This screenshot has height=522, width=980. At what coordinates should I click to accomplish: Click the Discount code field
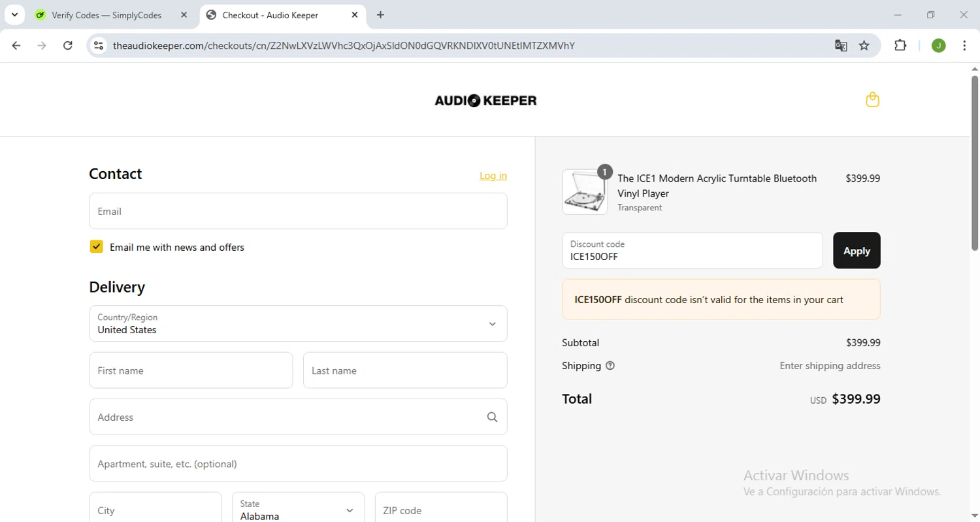tap(692, 250)
